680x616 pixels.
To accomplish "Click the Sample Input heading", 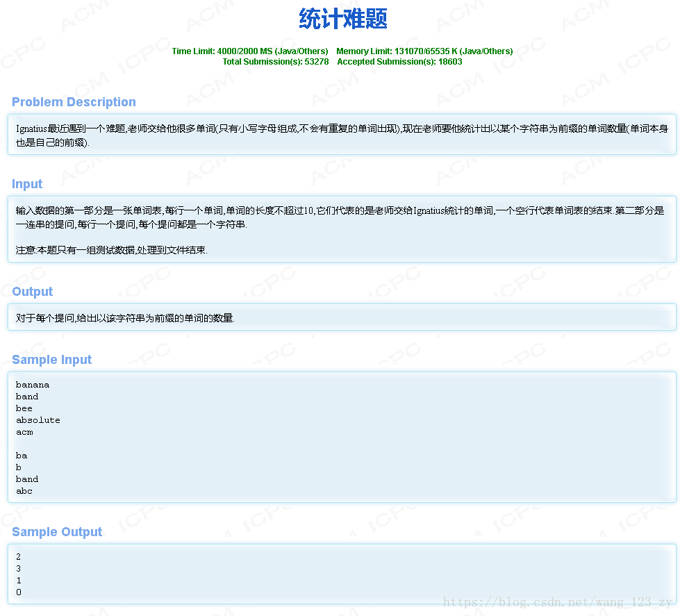I will [51, 359].
